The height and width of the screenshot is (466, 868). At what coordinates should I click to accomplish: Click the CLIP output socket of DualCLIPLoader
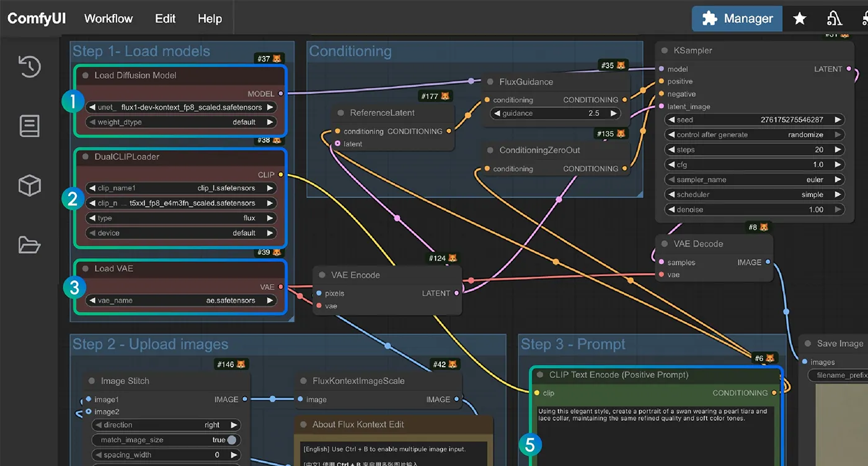[281, 174]
